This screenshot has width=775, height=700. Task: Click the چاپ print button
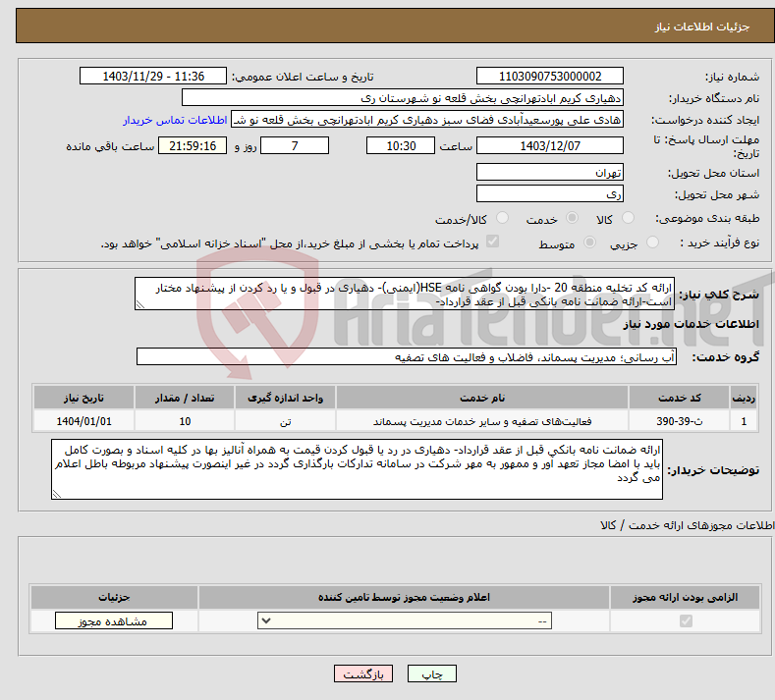(432, 674)
